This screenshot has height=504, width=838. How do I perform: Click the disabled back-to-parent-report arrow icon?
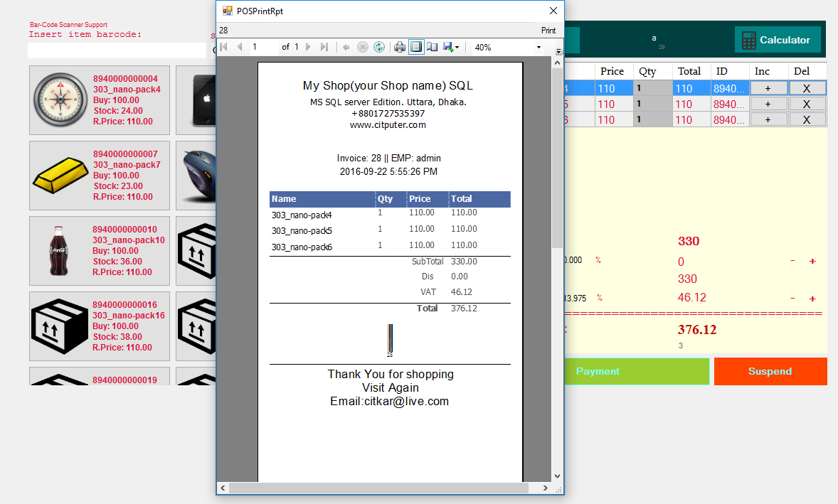click(x=346, y=48)
